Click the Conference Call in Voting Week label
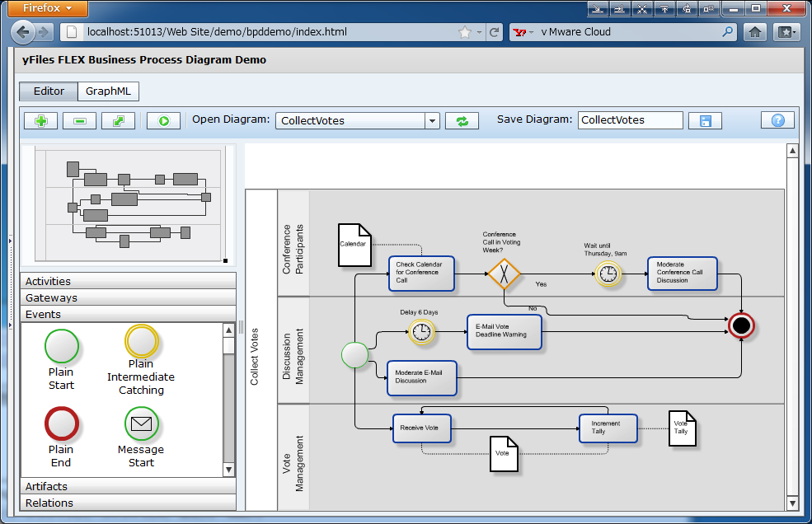 [x=501, y=242]
